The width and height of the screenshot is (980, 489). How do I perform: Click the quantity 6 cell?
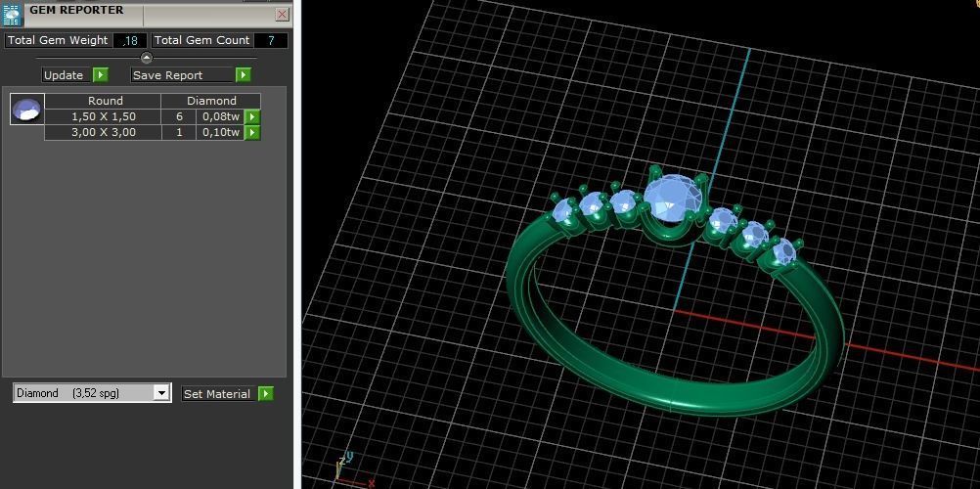pos(179,116)
